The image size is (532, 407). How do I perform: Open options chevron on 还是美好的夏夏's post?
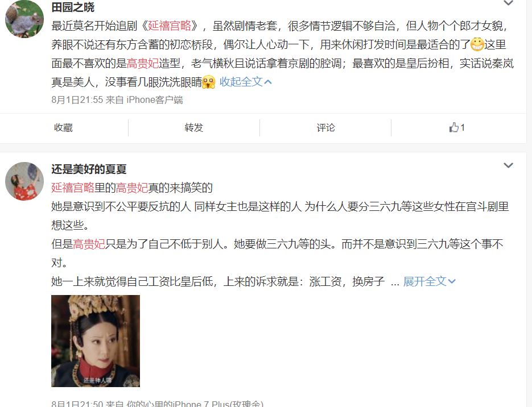click(508, 165)
